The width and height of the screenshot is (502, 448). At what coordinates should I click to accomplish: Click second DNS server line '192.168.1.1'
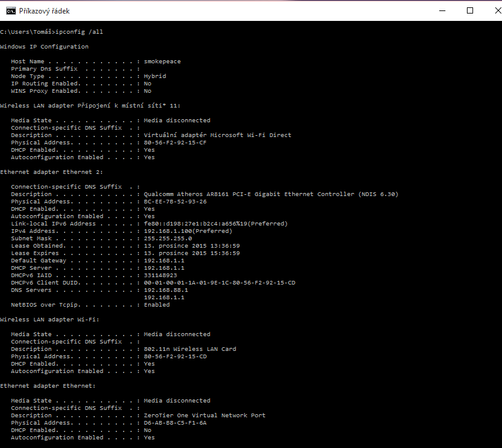pyautogui.click(x=164, y=297)
